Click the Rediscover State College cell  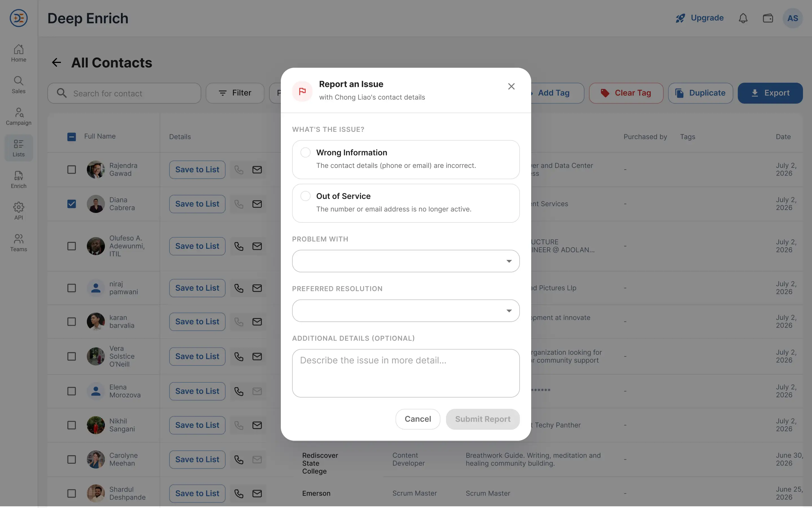click(x=320, y=463)
